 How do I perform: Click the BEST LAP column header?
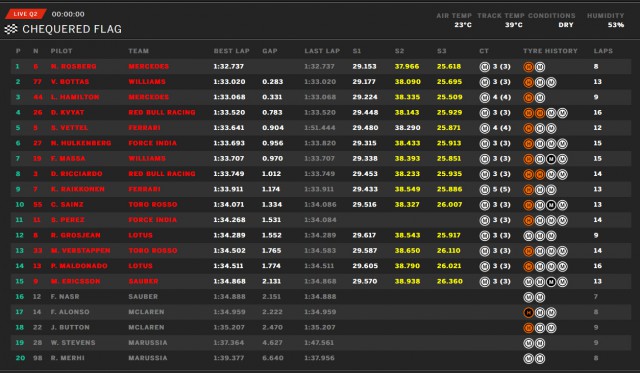pos(231,51)
